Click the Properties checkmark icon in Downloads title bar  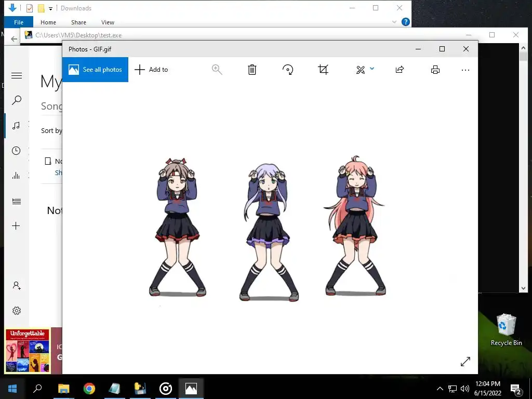point(30,8)
